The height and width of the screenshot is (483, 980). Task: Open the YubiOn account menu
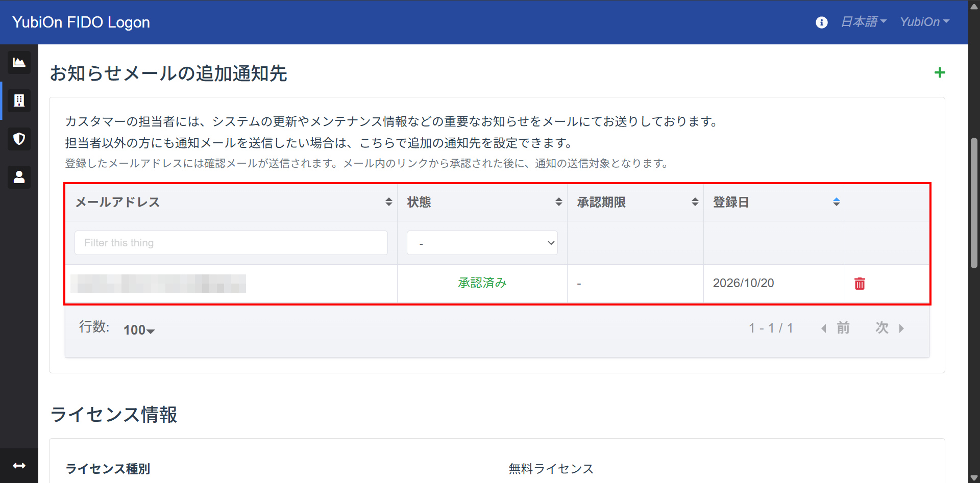[924, 22]
